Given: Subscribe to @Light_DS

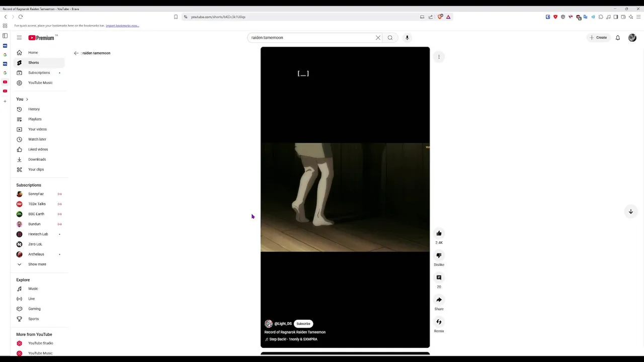Looking at the screenshot, I should [303, 324].
